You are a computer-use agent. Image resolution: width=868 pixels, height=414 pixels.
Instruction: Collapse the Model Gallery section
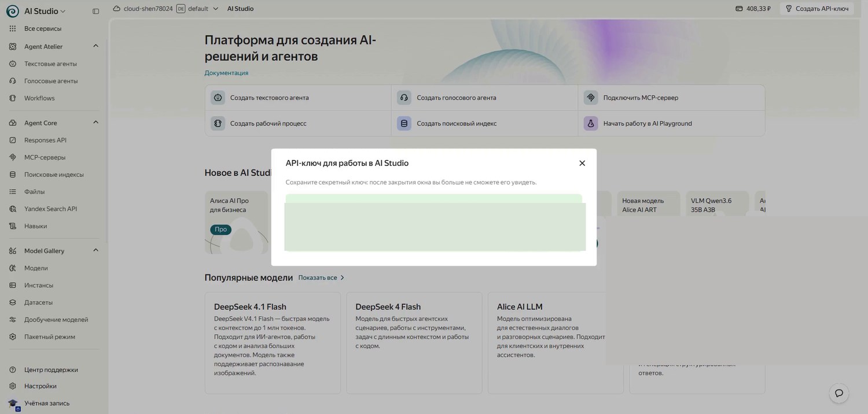(x=96, y=251)
